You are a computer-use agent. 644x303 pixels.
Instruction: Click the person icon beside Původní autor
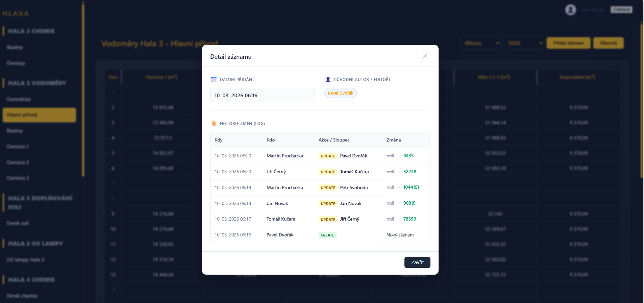click(x=328, y=79)
